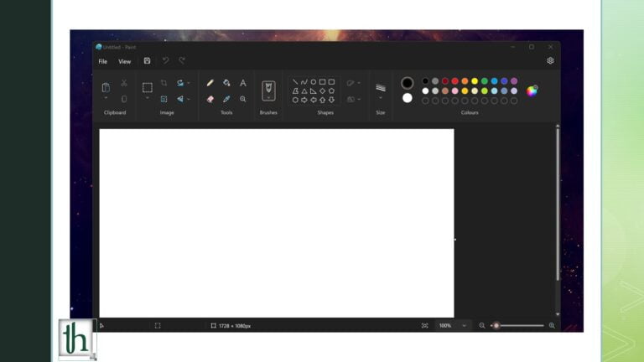Click the Resize and skew icon
This screenshot has height=362, width=644.
tap(164, 99)
